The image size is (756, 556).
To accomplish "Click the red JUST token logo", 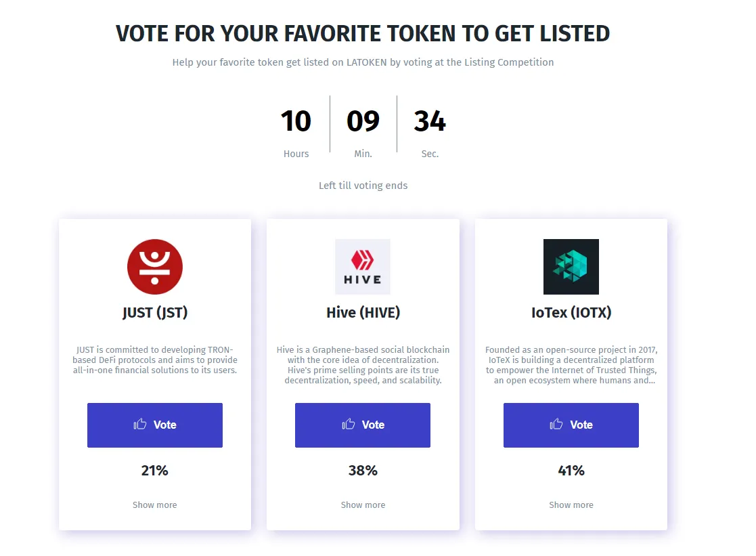I will [x=155, y=267].
